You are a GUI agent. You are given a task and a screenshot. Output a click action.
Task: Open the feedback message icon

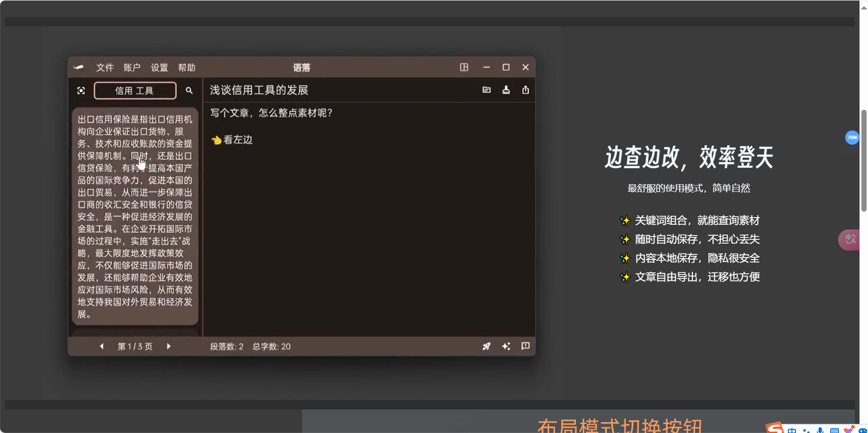(x=525, y=346)
